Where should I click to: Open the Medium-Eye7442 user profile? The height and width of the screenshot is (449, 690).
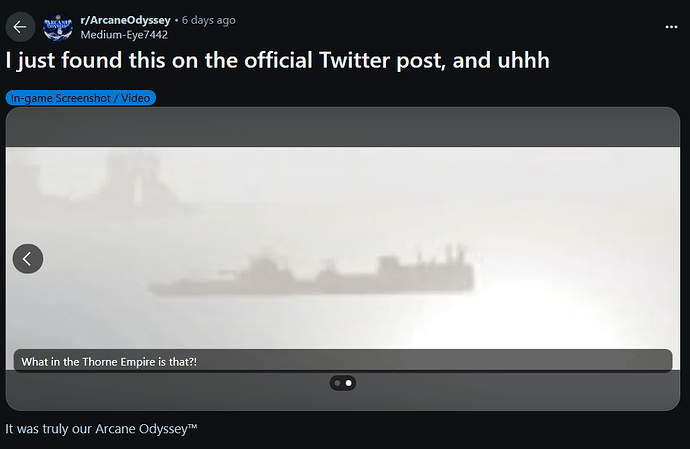click(124, 35)
